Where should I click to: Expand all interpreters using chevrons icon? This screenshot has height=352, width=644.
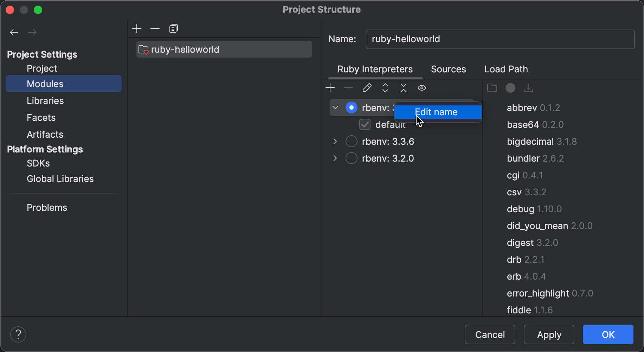coord(385,87)
